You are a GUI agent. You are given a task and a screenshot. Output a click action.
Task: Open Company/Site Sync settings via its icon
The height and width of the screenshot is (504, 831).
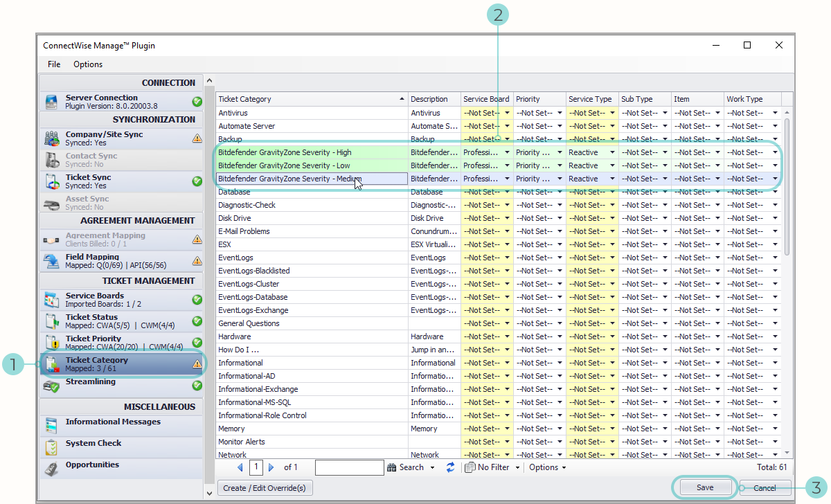tap(51, 138)
